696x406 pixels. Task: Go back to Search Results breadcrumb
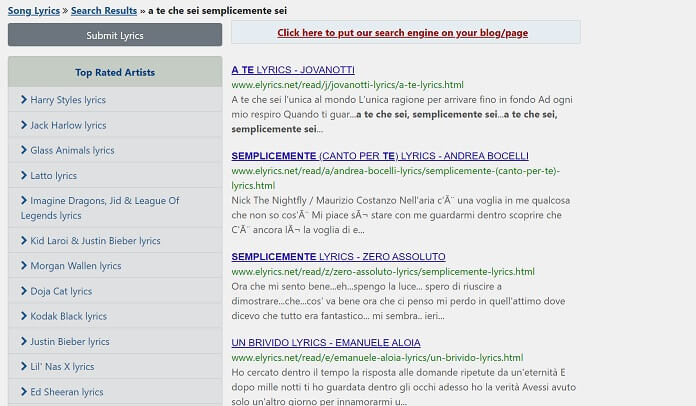pos(104,11)
